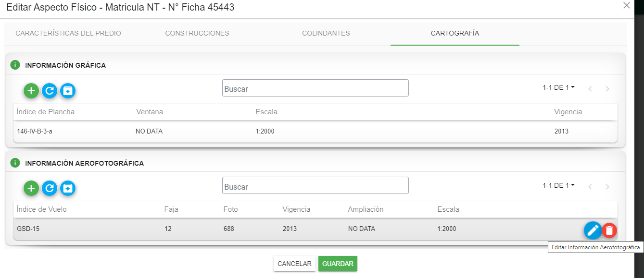Click archive icon in Información Aerofotográfica

pos(68,188)
